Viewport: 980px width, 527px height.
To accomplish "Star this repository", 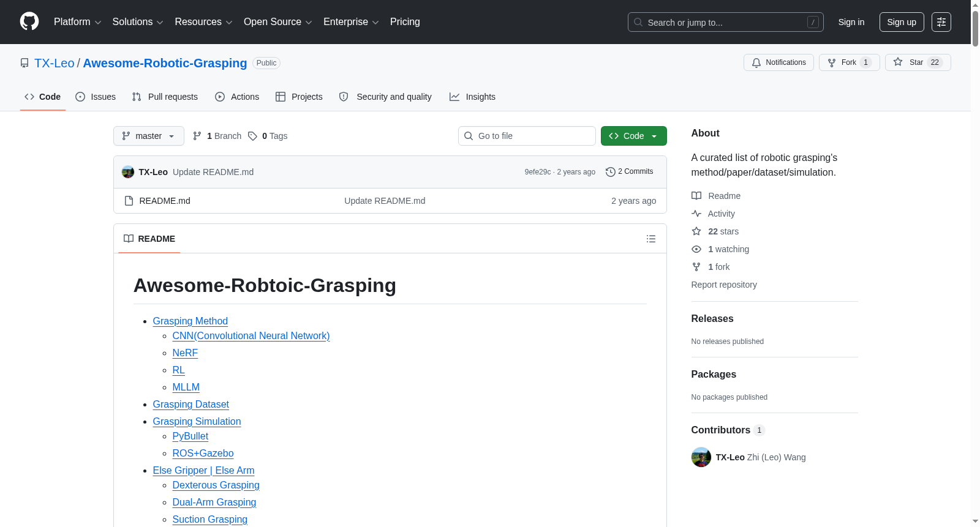I will coord(918,62).
